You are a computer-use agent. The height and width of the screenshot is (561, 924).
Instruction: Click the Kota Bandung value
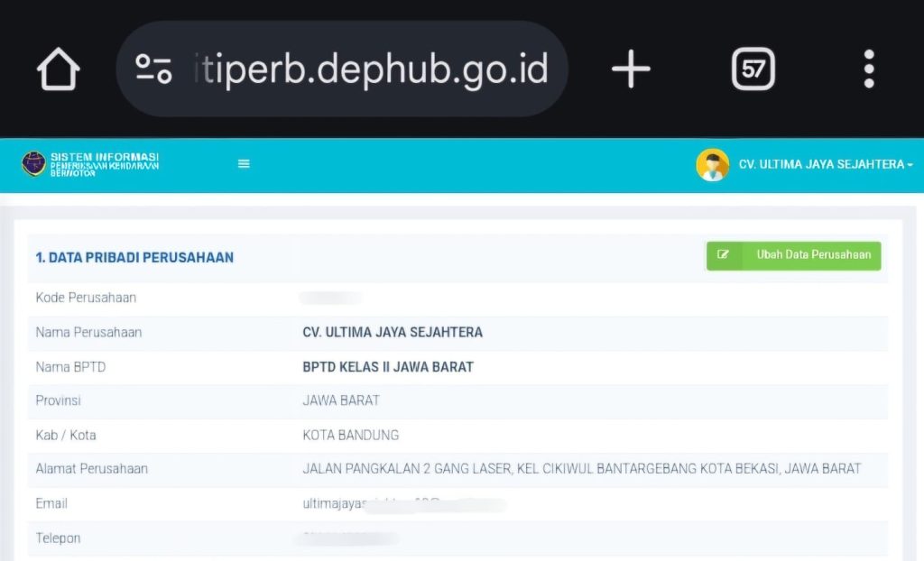click(x=351, y=436)
